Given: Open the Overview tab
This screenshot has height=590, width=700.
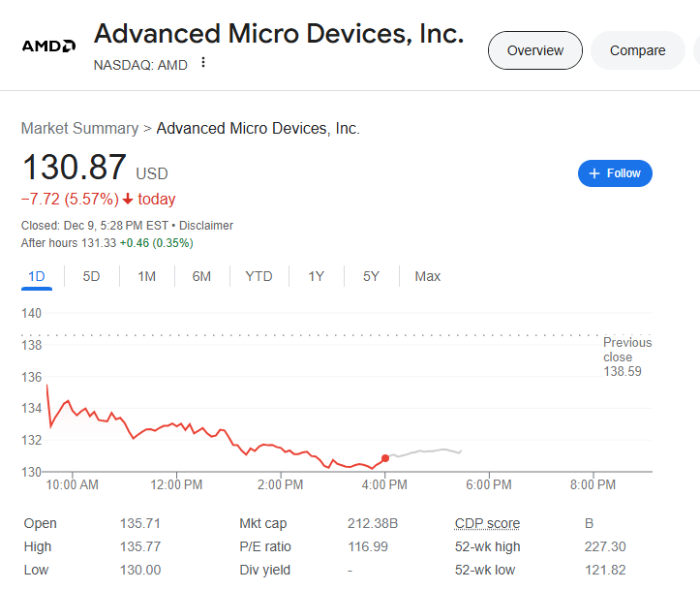Looking at the screenshot, I should pyautogui.click(x=534, y=50).
